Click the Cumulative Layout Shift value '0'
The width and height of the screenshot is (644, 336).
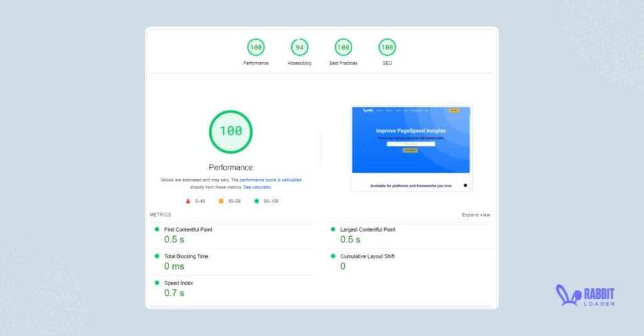[343, 266]
